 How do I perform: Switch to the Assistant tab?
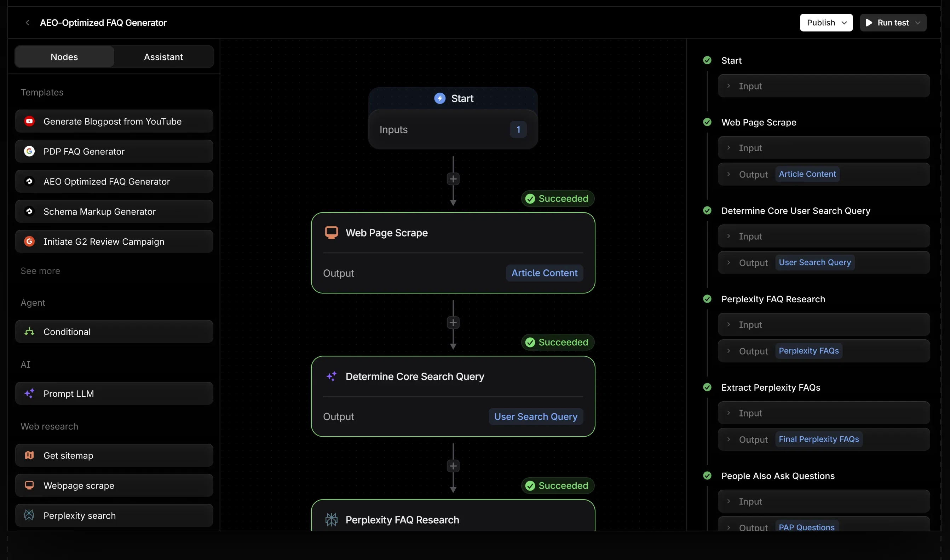163,57
